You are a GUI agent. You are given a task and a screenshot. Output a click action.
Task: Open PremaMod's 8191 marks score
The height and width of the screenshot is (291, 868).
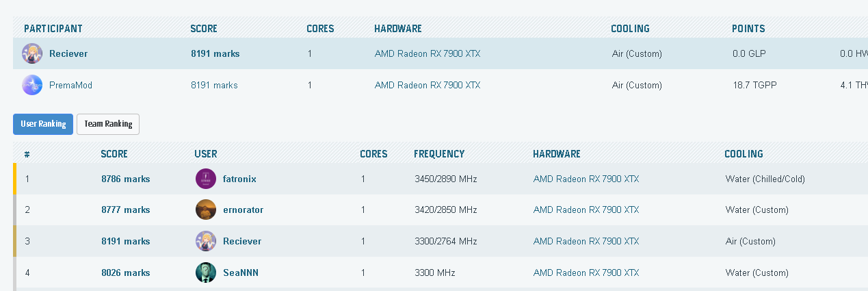coord(214,85)
